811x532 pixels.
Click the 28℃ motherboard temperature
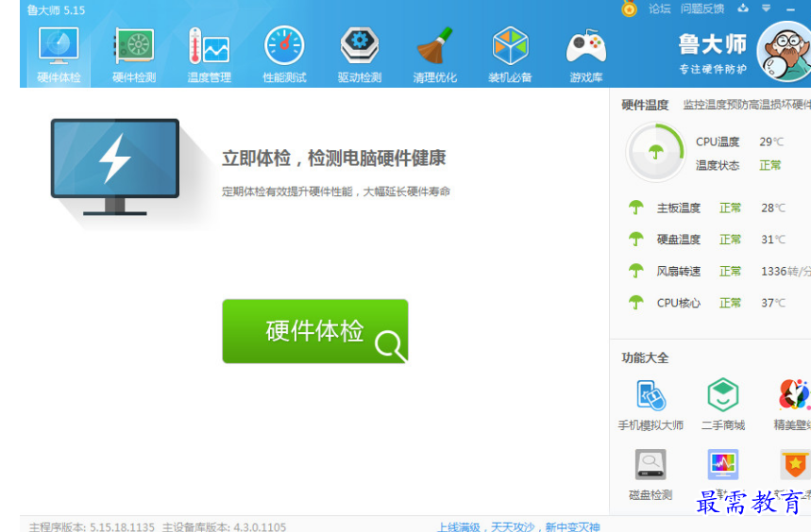pos(772,208)
